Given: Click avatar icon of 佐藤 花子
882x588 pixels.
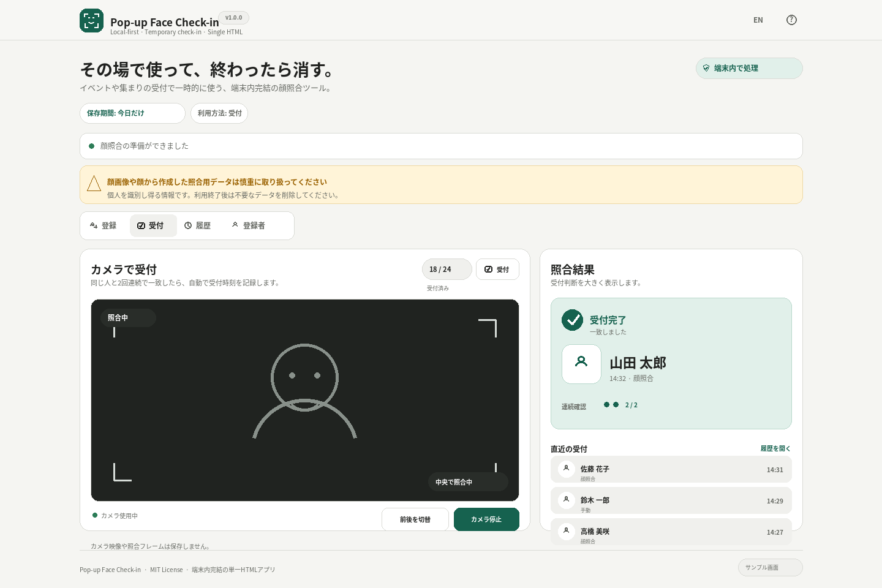Looking at the screenshot, I should 567,469.
